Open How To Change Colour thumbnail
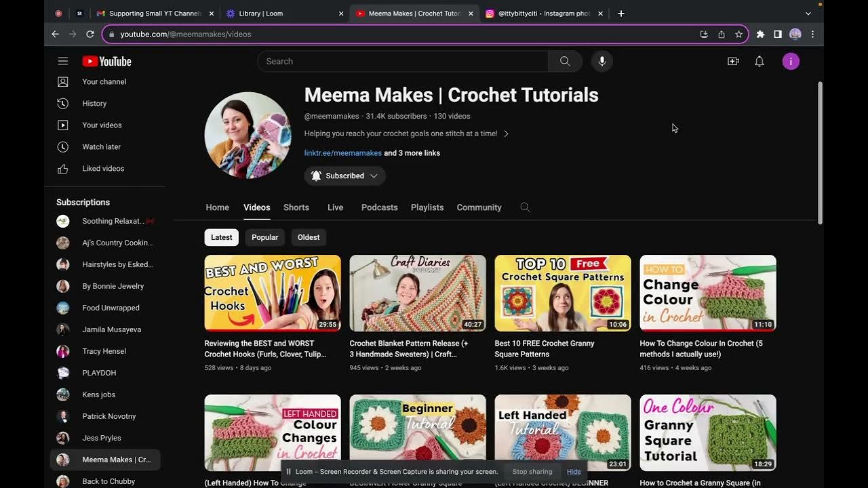Screen dimensions: 868x488 point(708,293)
